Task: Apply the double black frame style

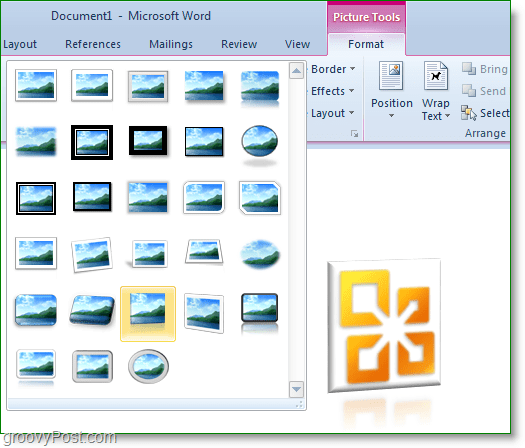Action: point(92,142)
